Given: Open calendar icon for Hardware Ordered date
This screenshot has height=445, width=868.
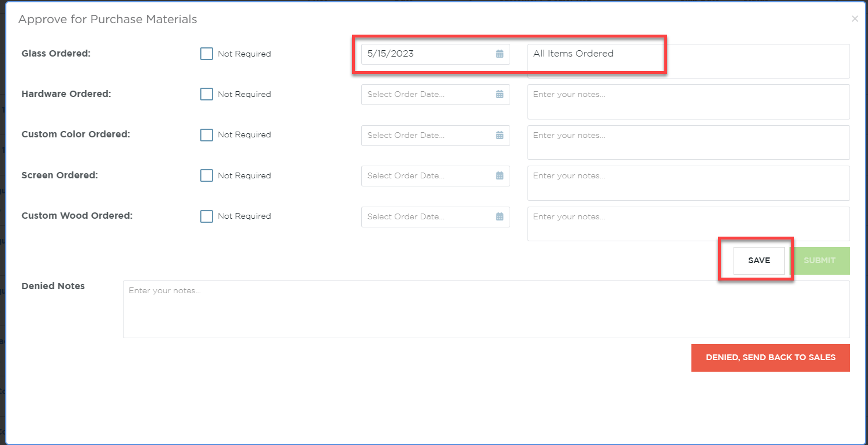Looking at the screenshot, I should (x=500, y=94).
